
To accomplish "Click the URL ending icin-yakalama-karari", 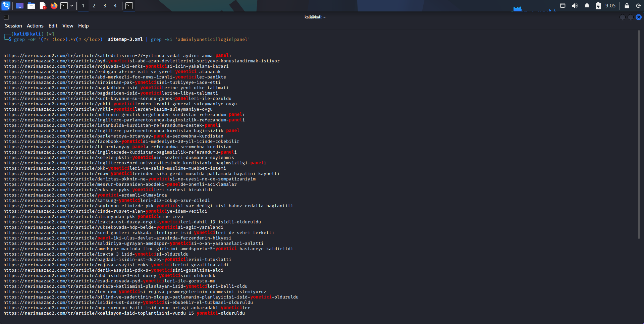I will pyautogui.click(x=116, y=66).
